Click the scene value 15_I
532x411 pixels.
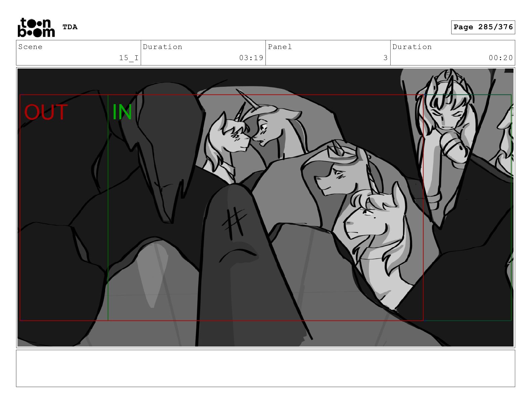tap(129, 58)
